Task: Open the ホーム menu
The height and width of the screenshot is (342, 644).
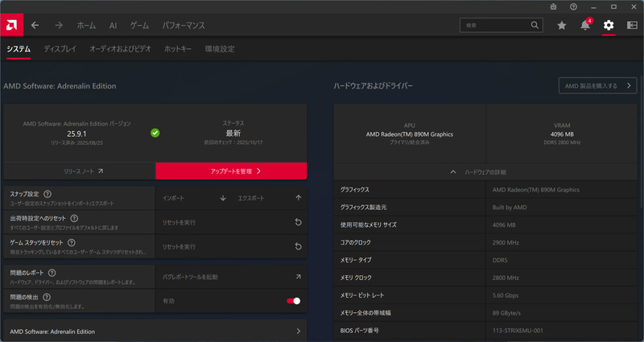Action: [x=86, y=26]
